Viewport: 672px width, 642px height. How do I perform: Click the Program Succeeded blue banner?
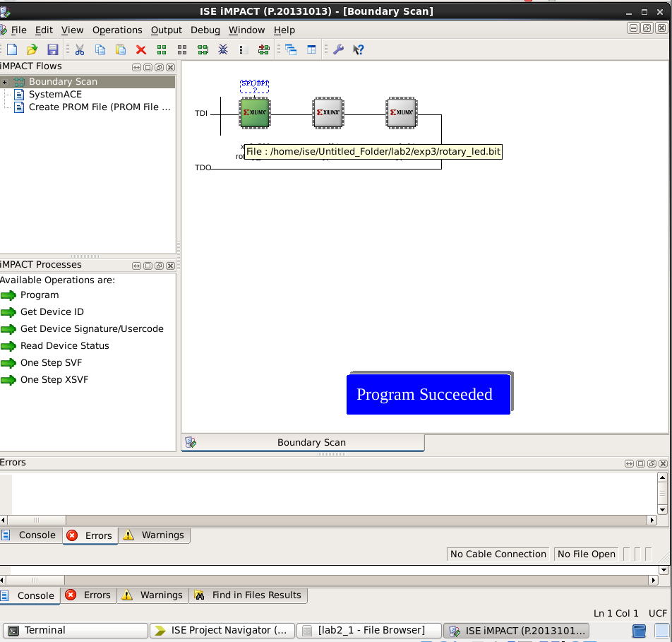click(428, 394)
